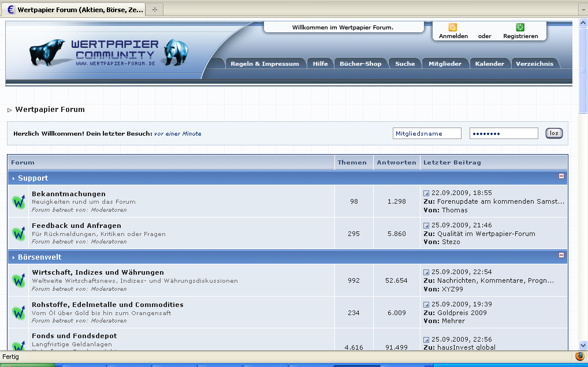Open Wirtschaft, Indizes und Währungen forum

98,272
